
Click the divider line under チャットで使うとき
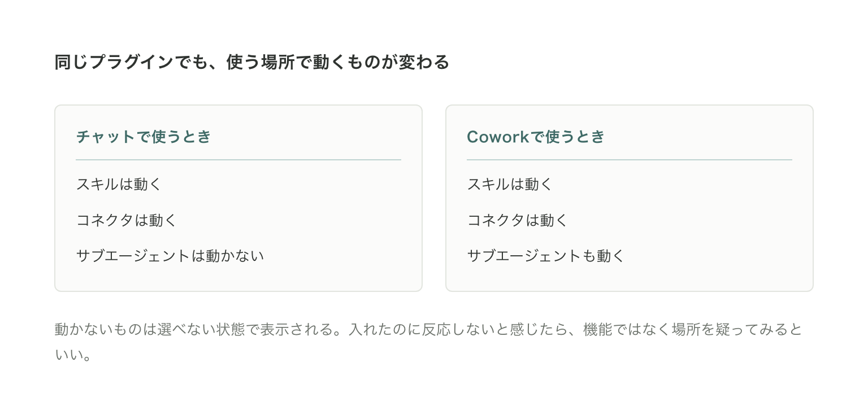click(238, 160)
